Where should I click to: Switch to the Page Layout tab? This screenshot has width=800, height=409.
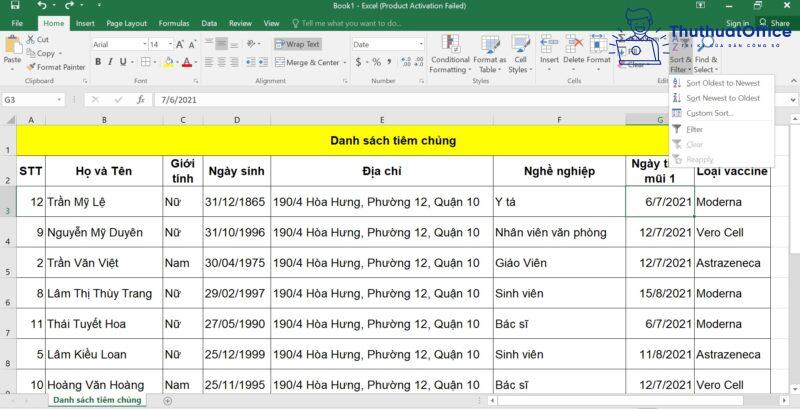[x=127, y=23]
